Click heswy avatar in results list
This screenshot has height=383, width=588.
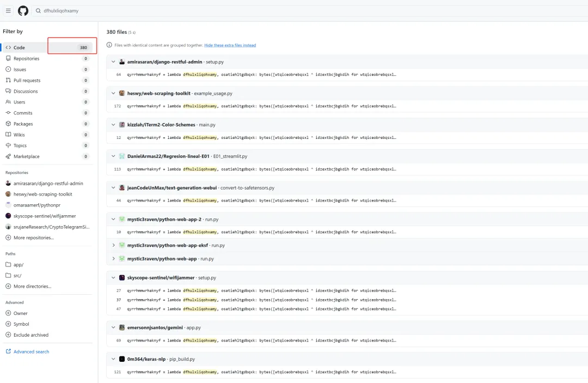tap(122, 93)
